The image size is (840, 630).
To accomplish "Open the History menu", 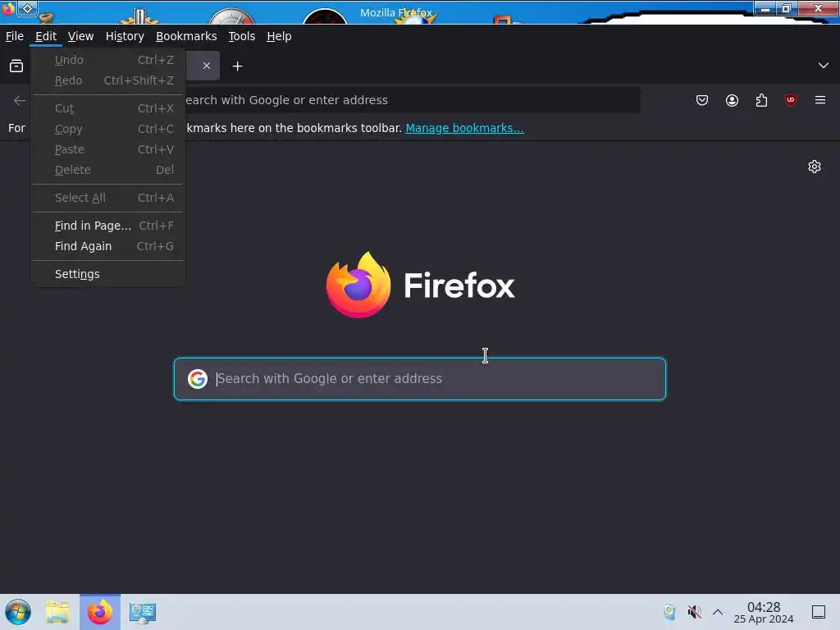I will click(x=125, y=36).
